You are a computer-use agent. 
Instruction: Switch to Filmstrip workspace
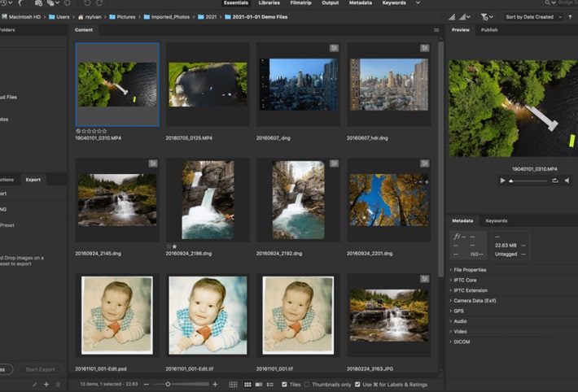coord(300,2)
